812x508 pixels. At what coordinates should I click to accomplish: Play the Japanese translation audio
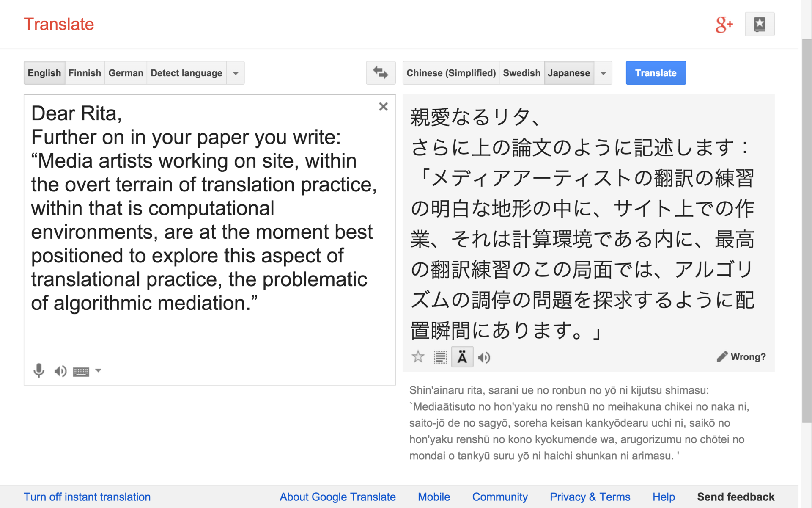484,358
